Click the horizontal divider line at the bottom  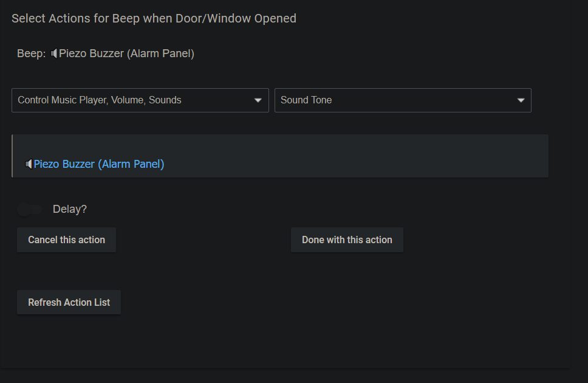(x=284, y=368)
